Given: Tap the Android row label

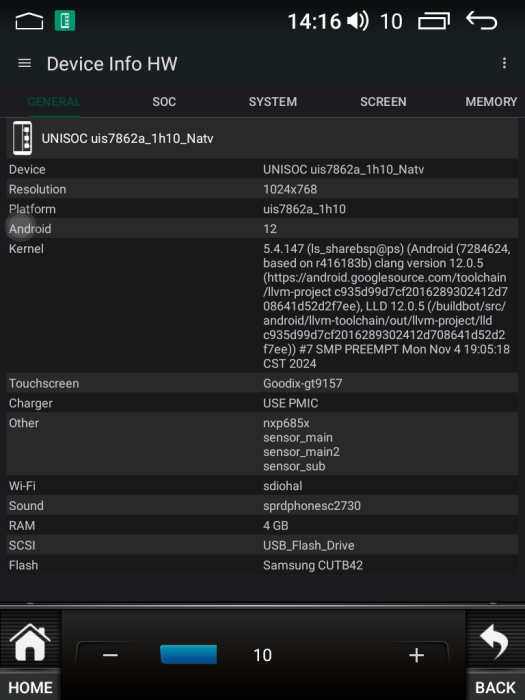Looking at the screenshot, I should [30, 229].
